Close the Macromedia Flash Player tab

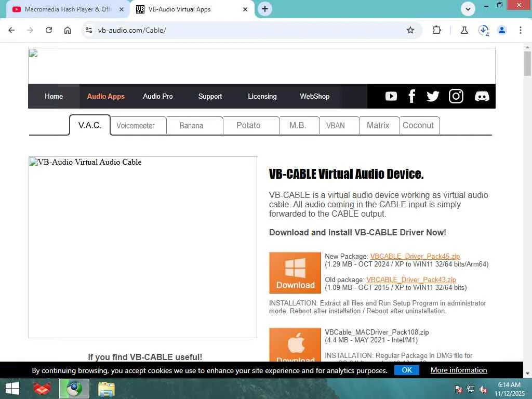(x=122, y=9)
